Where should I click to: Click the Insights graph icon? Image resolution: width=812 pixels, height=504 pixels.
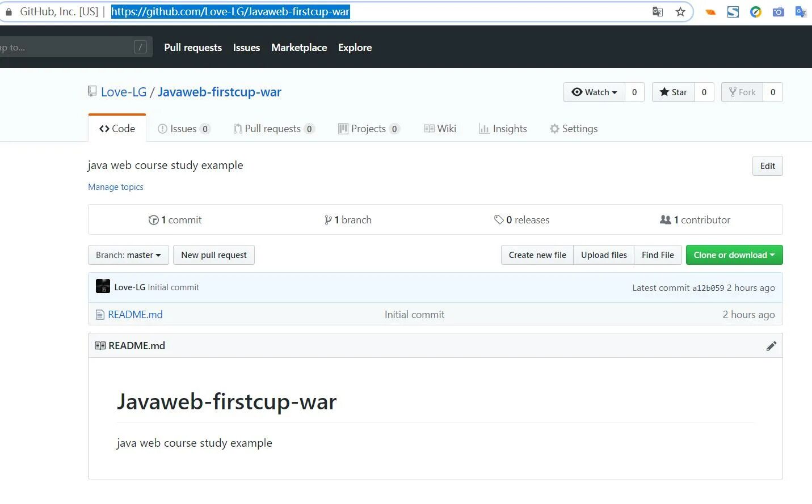[x=484, y=129]
